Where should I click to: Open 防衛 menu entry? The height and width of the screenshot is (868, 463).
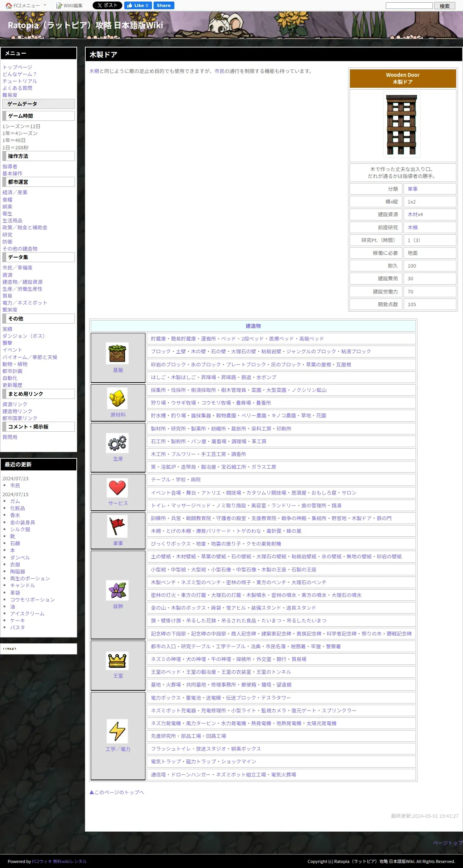(x=7, y=242)
